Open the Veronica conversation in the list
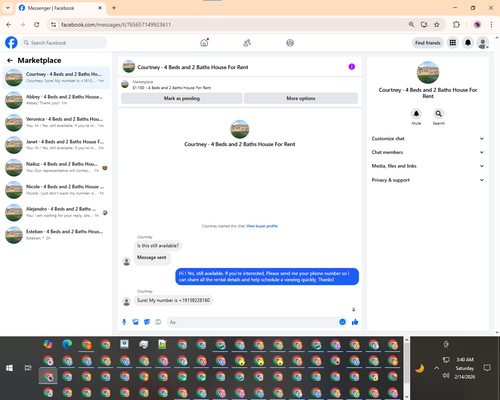The height and width of the screenshot is (400, 500). 56,122
